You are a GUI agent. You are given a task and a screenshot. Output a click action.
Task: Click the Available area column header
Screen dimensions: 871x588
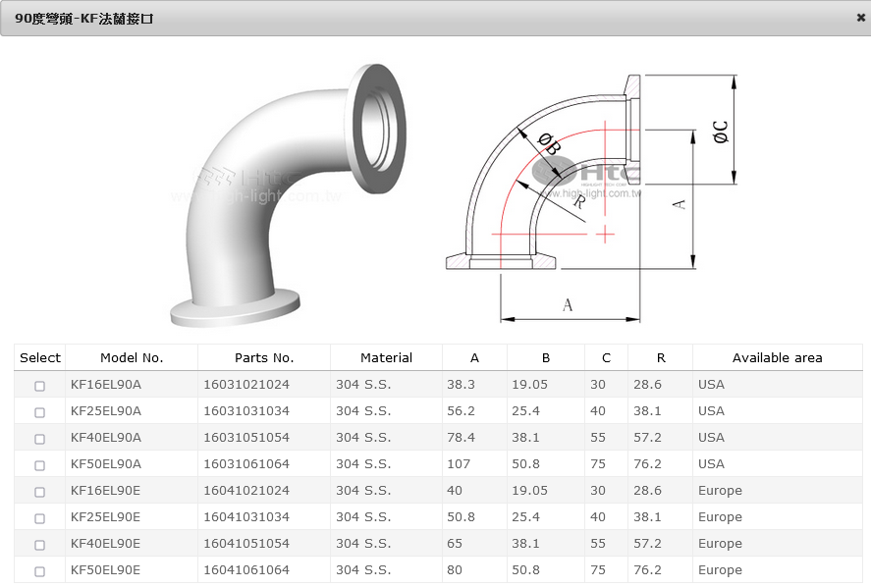pyautogui.click(x=777, y=358)
